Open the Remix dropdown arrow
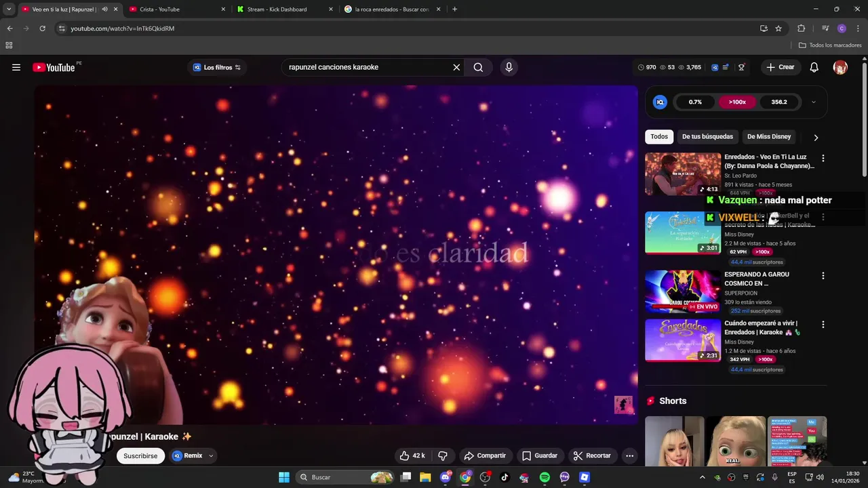The width and height of the screenshot is (868, 488). point(211,455)
